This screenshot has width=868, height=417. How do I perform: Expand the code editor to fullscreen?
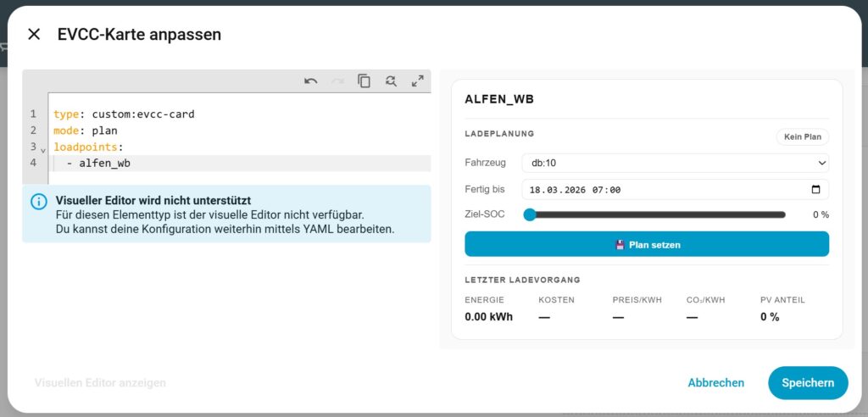click(417, 81)
